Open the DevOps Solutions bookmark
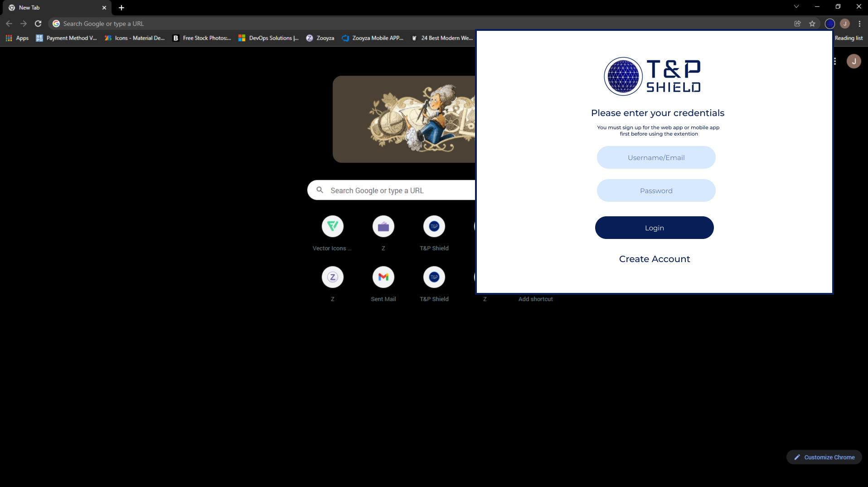The image size is (868, 487). click(268, 38)
